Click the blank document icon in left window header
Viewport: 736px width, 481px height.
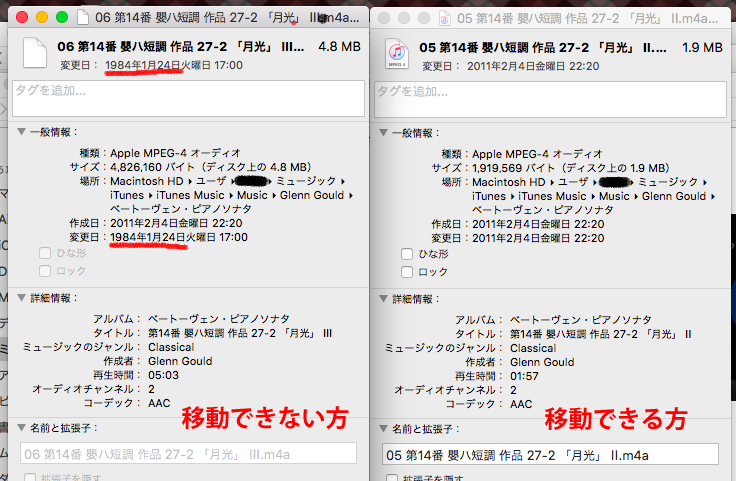pos(35,53)
